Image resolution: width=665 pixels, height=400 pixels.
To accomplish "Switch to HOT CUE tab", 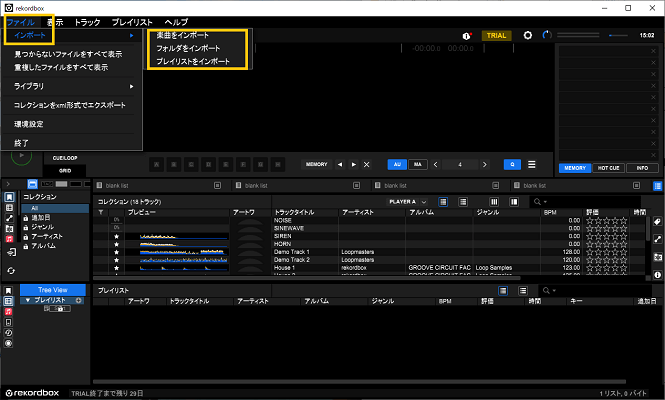I will [x=609, y=168].
